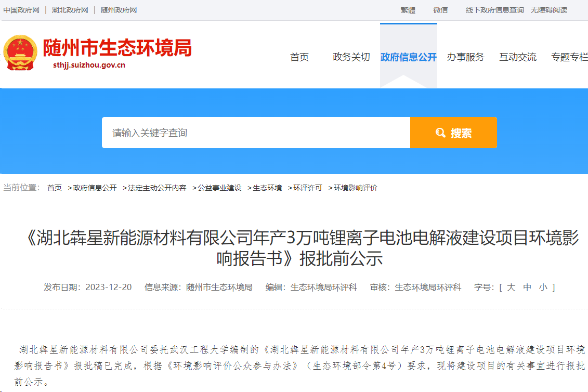Open 线下政府信息查询 link
The image size is (588, 392).
click(494, 10)
